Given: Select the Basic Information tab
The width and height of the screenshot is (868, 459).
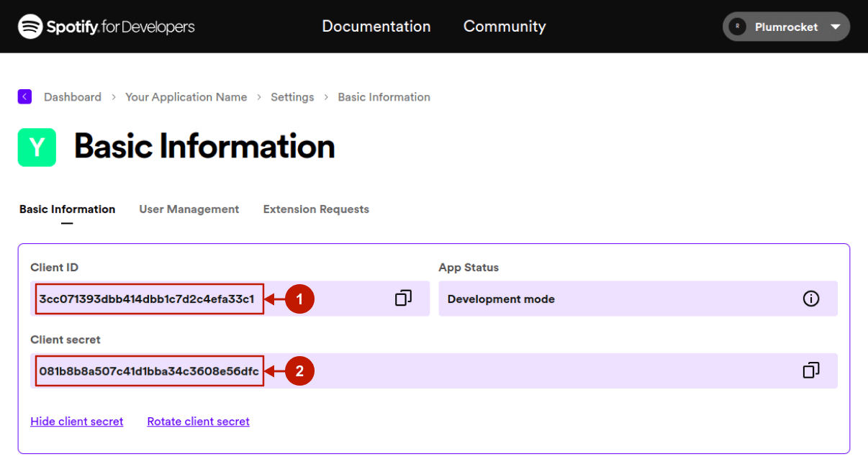Looking at the screenshot, I should click(x=67, y=209).
